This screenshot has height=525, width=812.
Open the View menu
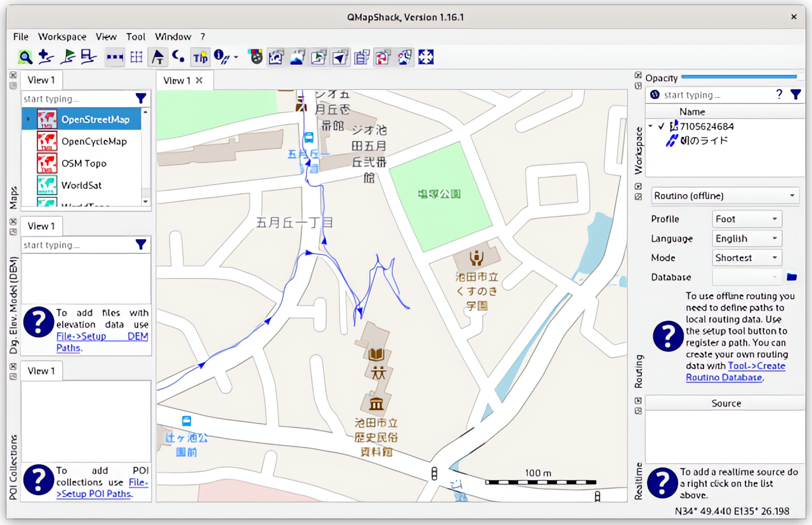106,36
